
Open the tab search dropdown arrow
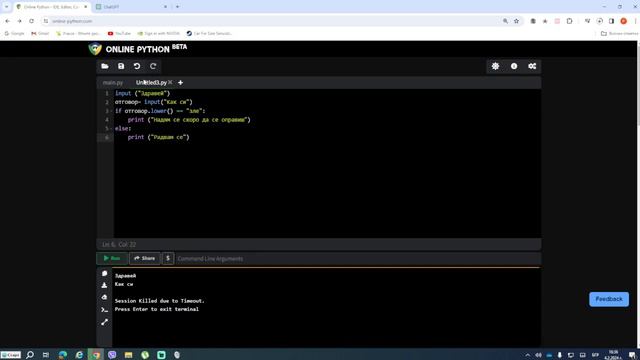[x=6, y=7]
